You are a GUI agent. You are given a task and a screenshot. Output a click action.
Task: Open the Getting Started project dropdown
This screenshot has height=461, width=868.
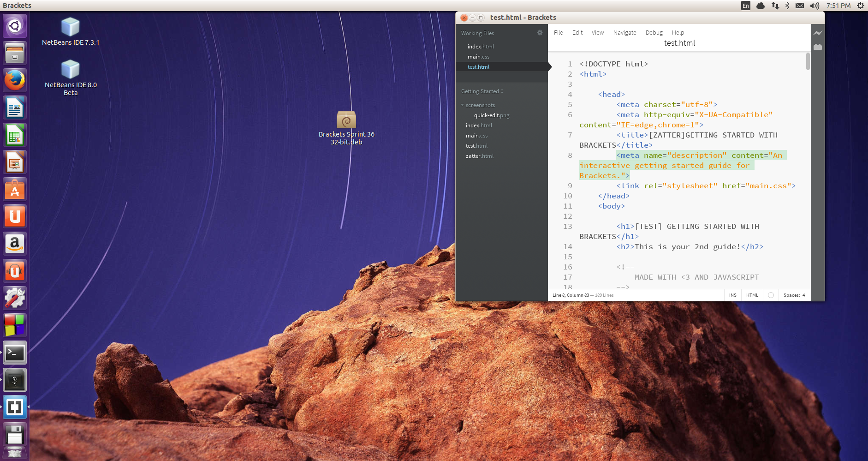pos(482,91)
